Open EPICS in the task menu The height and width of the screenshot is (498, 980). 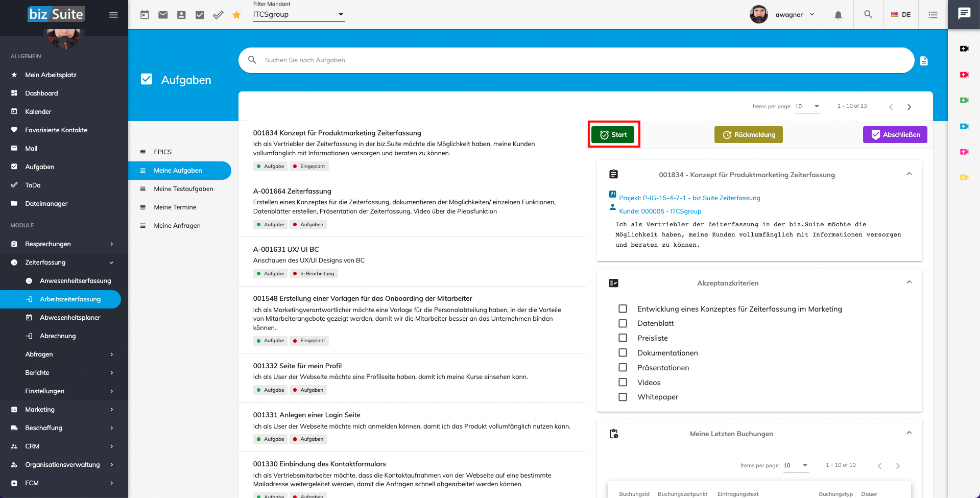(x=162, y=152)
